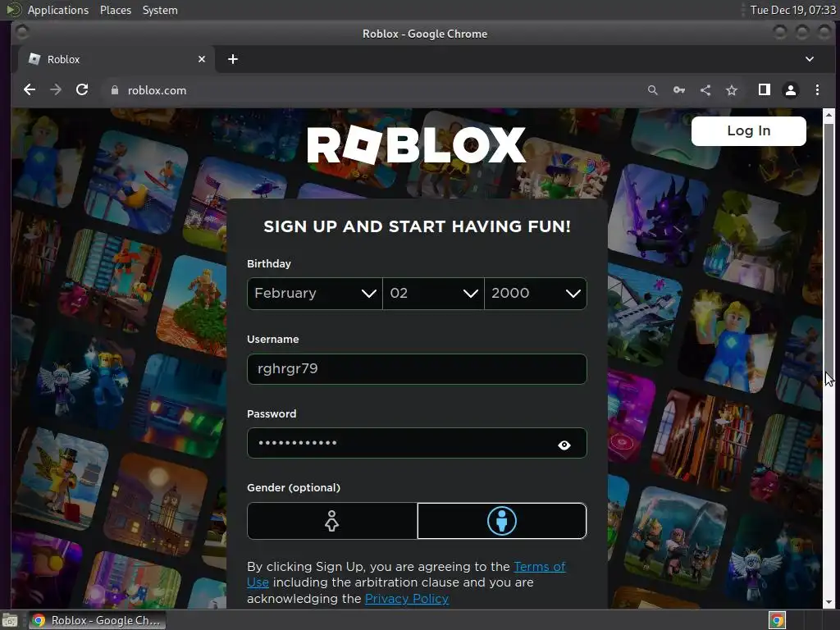Click the padlock site info icon

(x=114, y=90)
